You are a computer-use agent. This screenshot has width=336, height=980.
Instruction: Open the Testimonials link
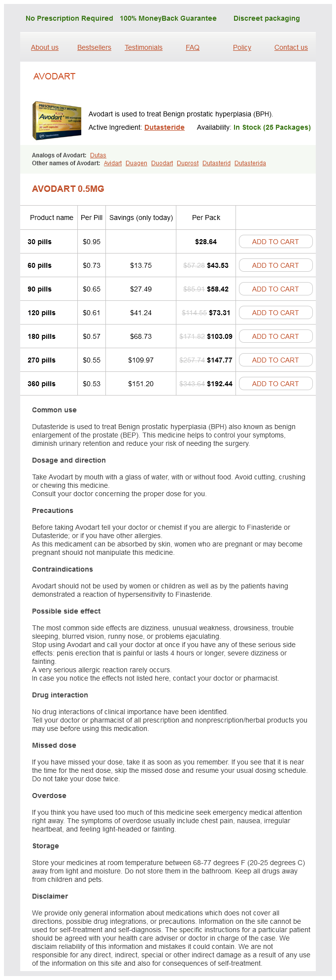pyautogui.click(x=143, y=47)
